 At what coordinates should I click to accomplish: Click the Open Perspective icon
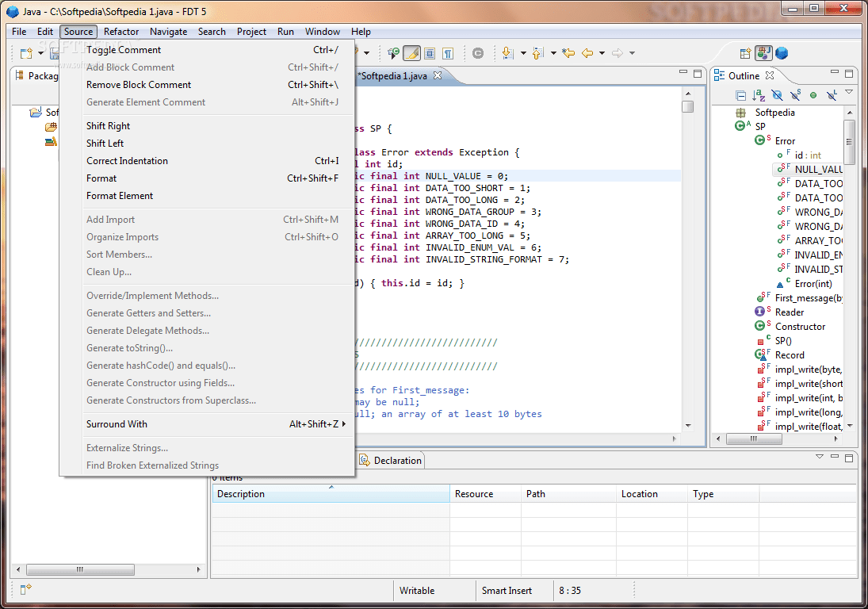click(x=745, y=53)
